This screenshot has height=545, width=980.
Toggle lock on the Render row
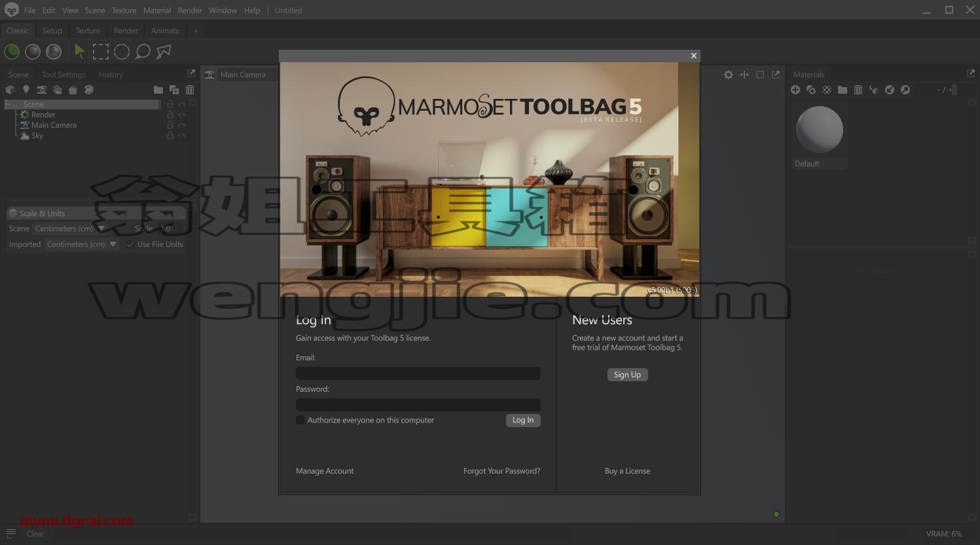tap(170, 115)
